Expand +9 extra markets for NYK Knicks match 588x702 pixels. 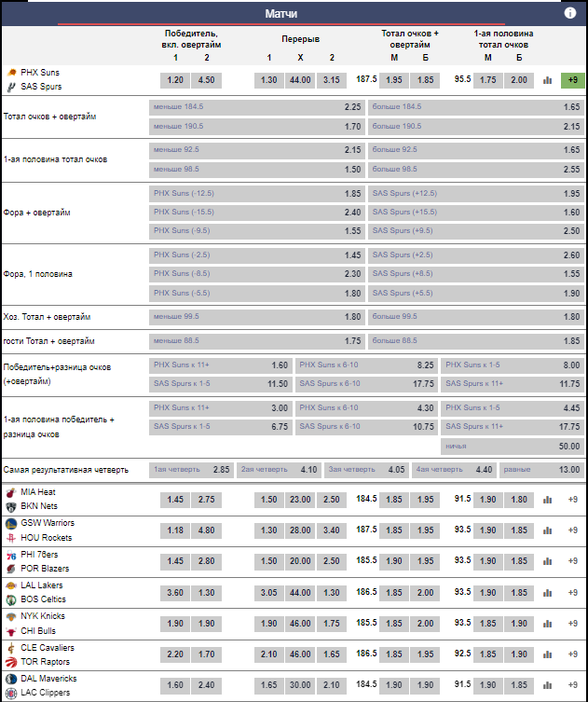pos(572,624)
